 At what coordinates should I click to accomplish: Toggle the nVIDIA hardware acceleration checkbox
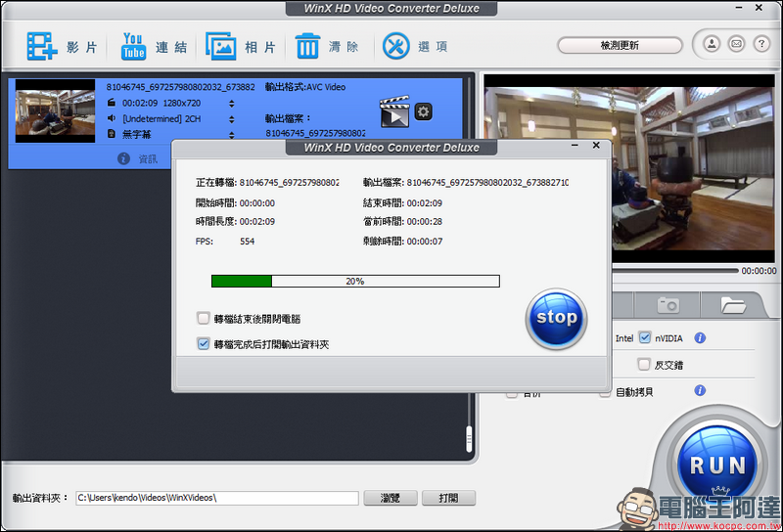pos(645,337)
